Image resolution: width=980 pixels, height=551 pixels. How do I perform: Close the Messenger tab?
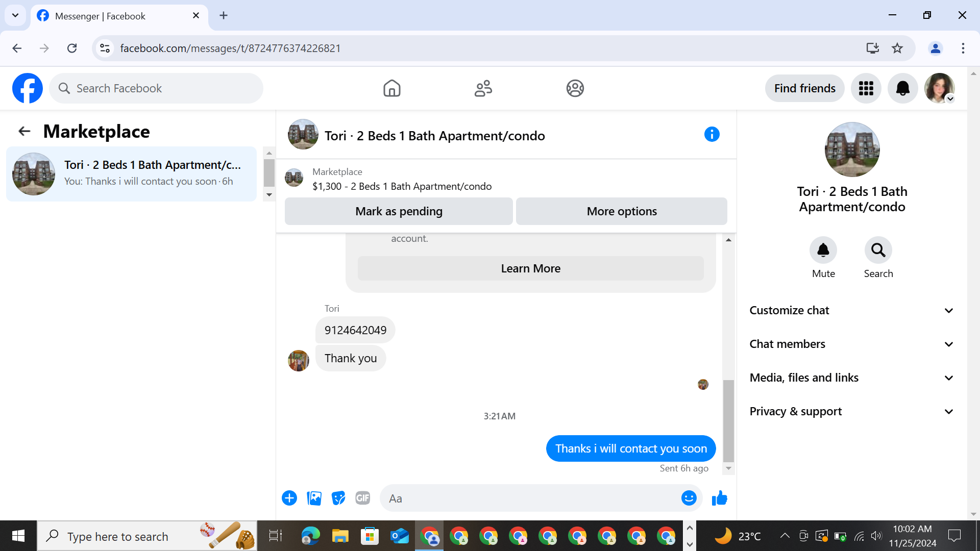[x=196, y=15]
